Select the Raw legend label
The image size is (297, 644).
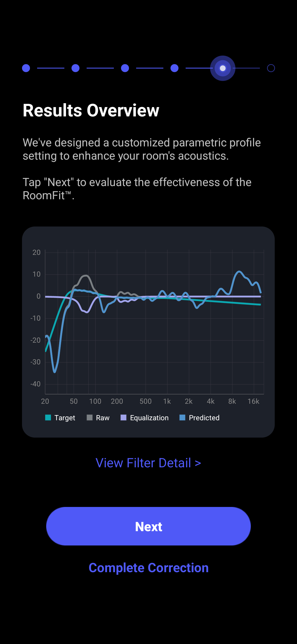(103, 418)
